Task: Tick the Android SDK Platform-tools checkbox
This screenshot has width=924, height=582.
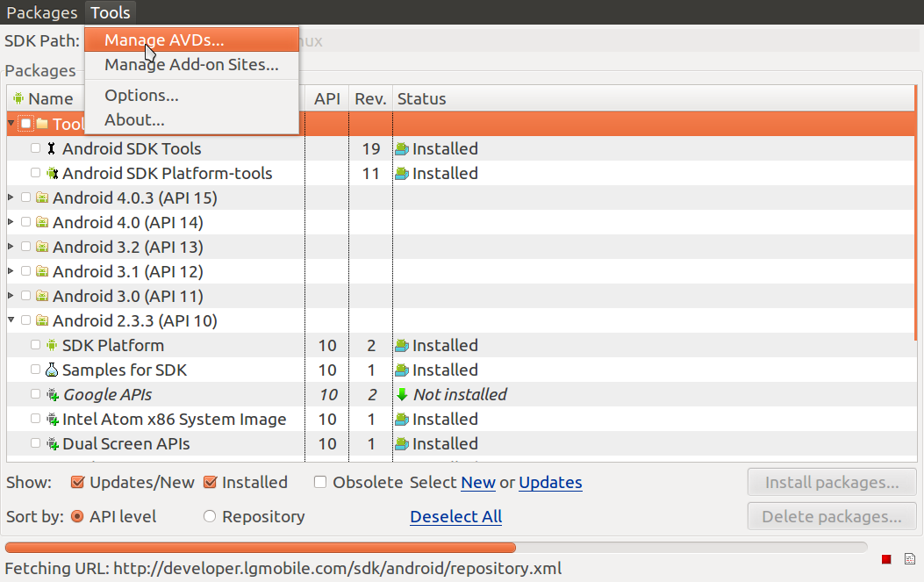Action: click(35, 173)
